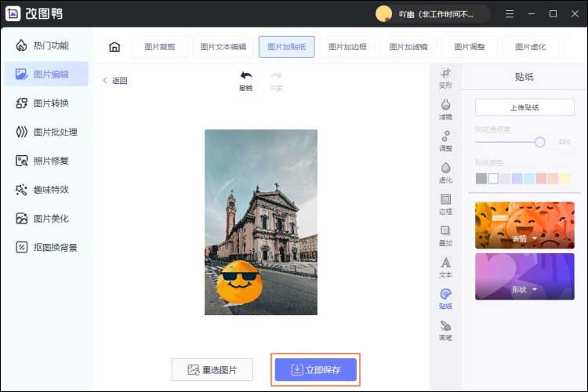Pick the white sticker color swatch
Screen dimensions: 588x392
[x=493, y=179]
